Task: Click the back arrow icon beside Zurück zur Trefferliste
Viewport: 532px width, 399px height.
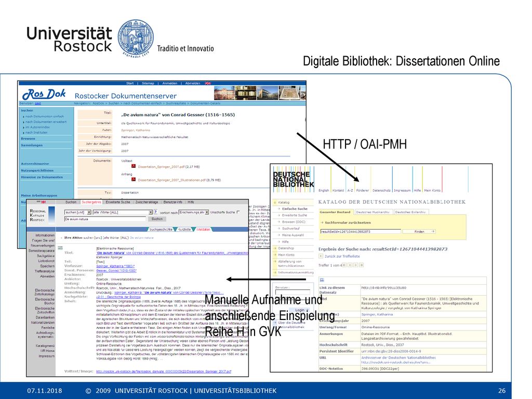Action: pos(321,256)
